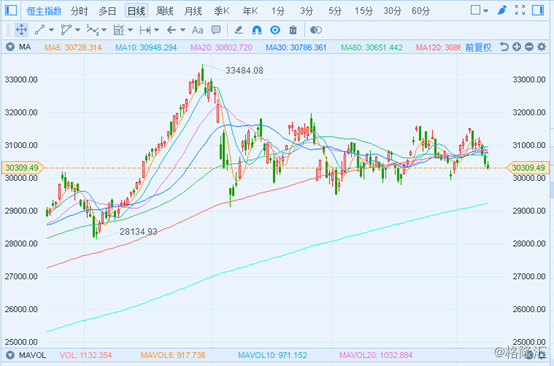Collapse the MA indicator panel arrow
The height and width of the screenshot is (366, 554).
10,47
